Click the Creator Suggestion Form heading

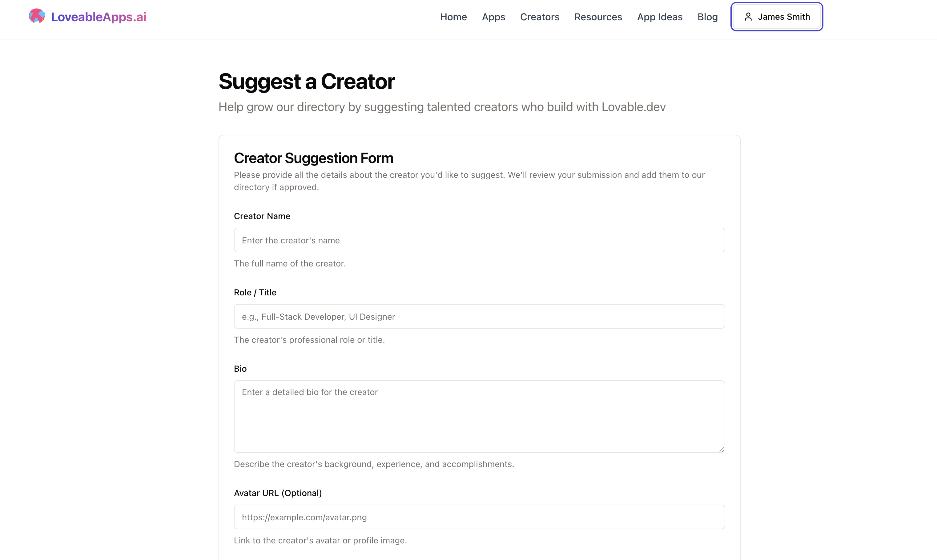(313, 158)
